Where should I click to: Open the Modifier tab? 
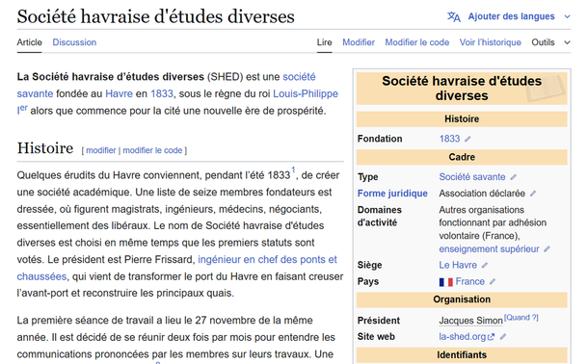point(359,42)
